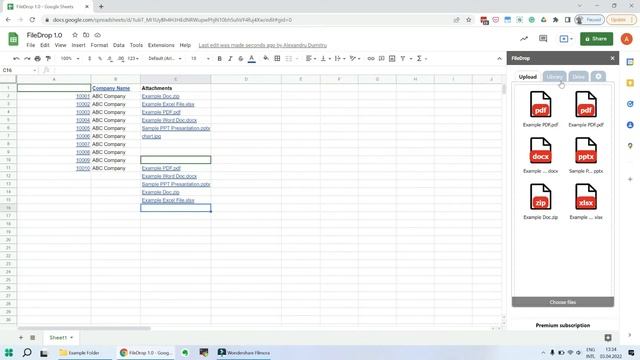Open the Example Word Doc.docx link in row 5
The width and height of the screenshot is (640, 360).
(x=169, y=120)
